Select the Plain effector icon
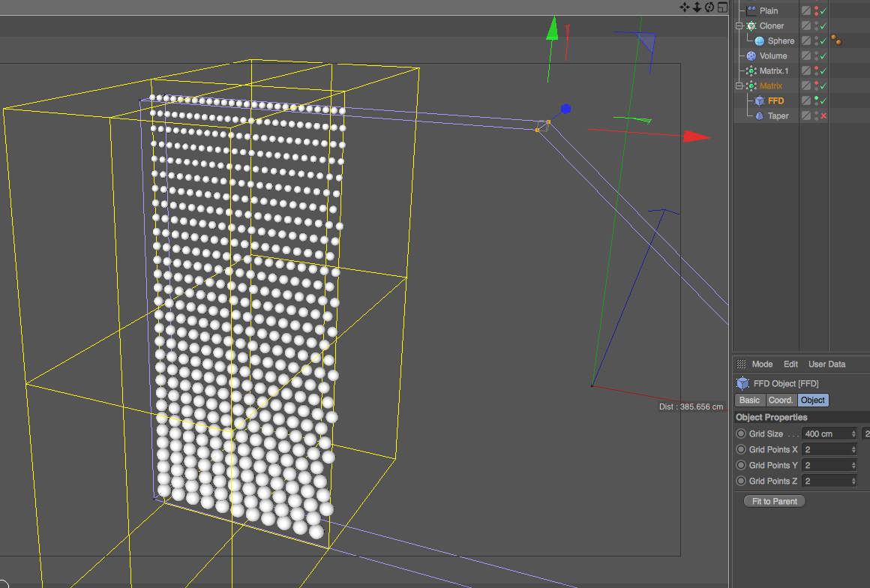 tap(751, 10)
